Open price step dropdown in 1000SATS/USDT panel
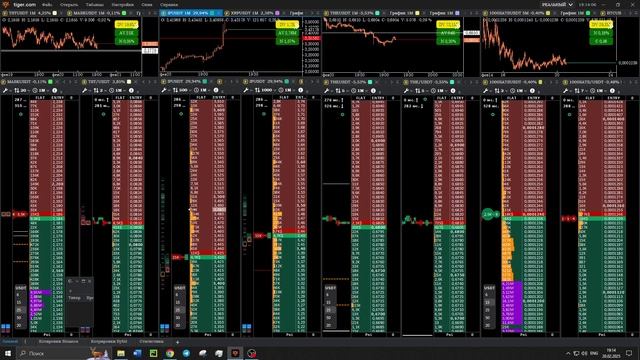The height and width of the screenshot is (360, 640). coord(580,90)
